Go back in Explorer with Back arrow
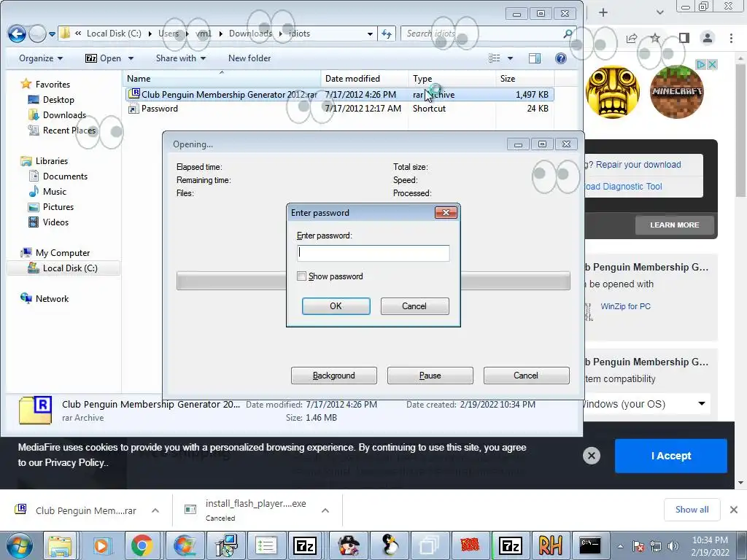Viewport: 747px width, 560px height. (18, 34)
